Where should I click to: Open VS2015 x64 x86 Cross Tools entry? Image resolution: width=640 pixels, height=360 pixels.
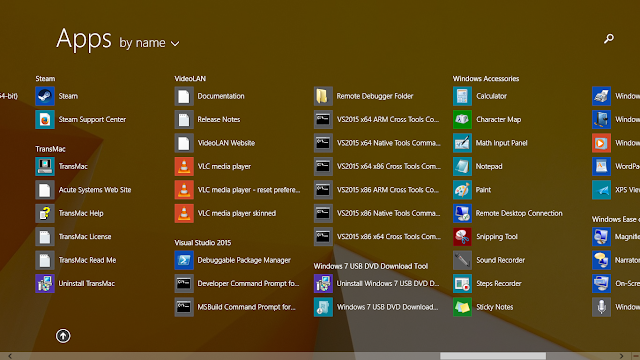point(377,167)
